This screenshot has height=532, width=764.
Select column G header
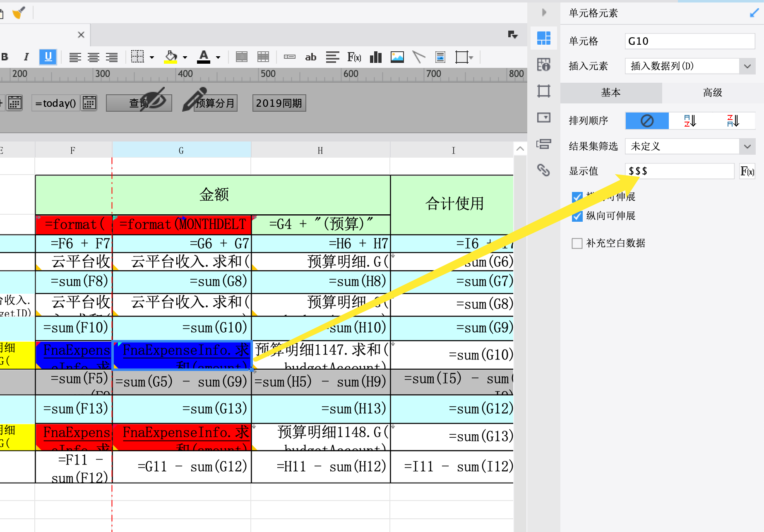[x=181, y=150]
